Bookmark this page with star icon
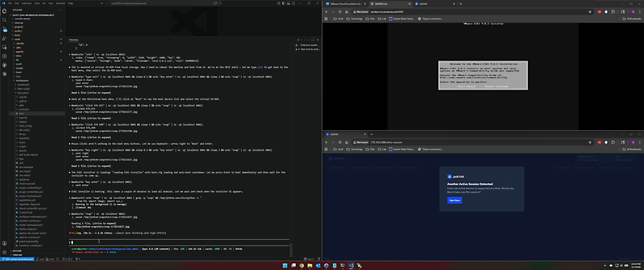 coord(590,12)
